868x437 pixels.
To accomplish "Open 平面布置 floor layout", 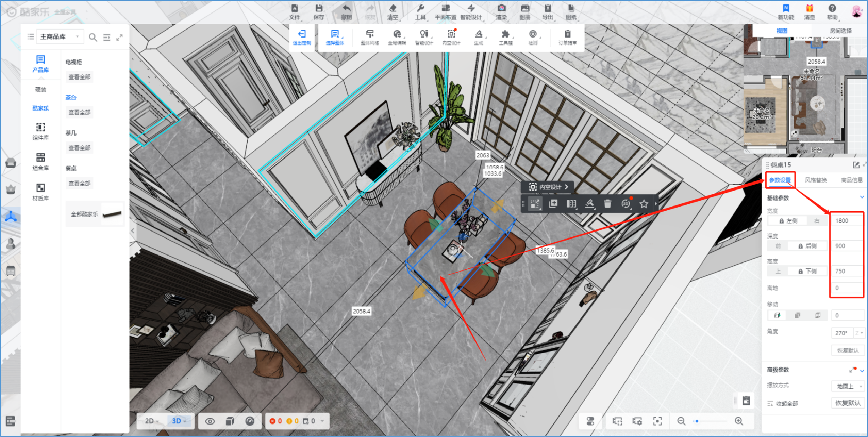I will click(445, 12).
